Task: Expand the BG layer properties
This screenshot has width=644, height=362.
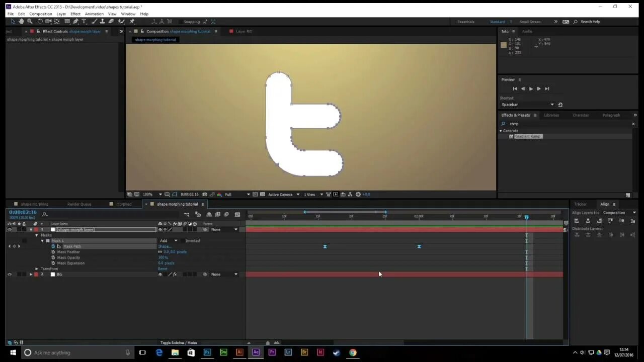Action: [x=31, y=275]
